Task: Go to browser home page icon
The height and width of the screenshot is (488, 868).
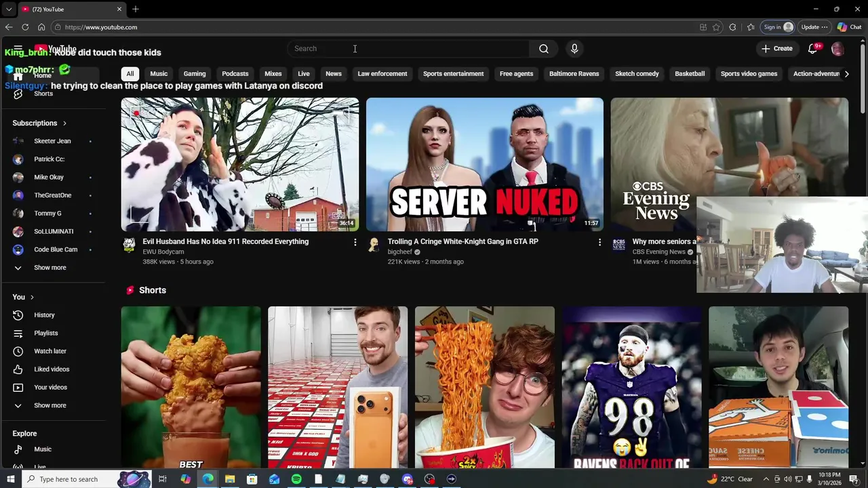Action: pyautogui.click(x=41, y=27)
